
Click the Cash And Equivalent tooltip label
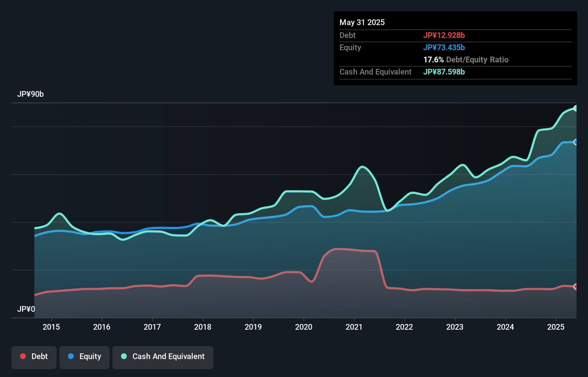(x=375, y=72)
